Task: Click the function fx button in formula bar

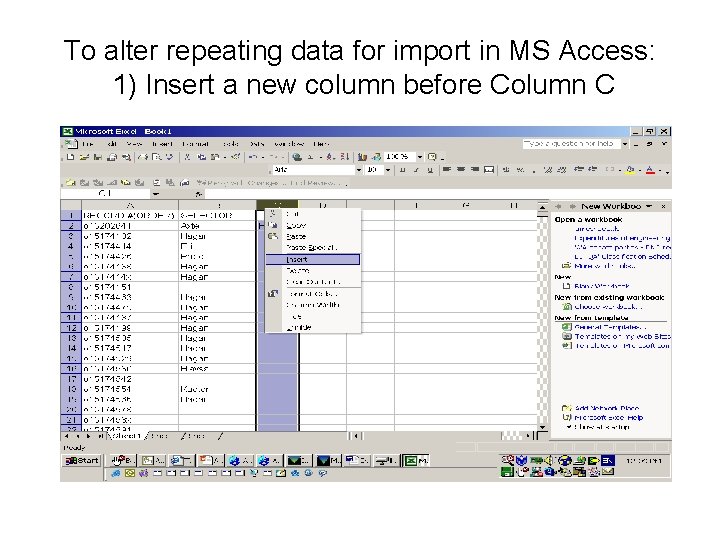Action: pyautogui.click(x=198, y=194)
